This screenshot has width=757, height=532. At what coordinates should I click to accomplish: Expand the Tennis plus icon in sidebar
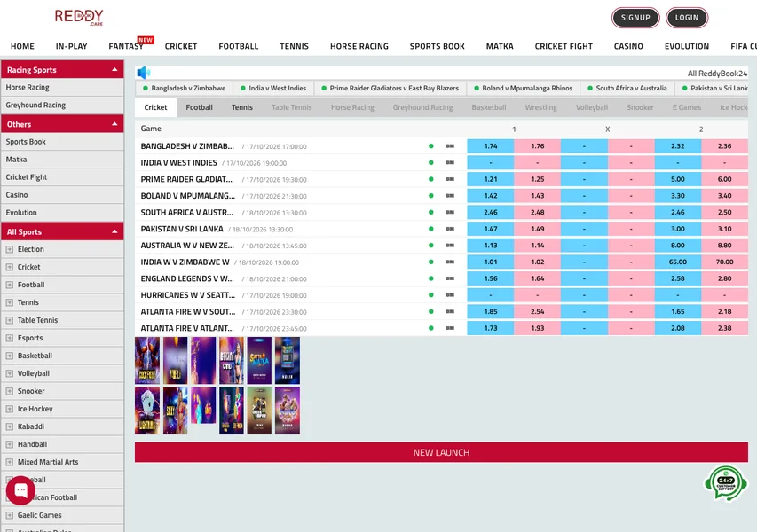(9, 303)
